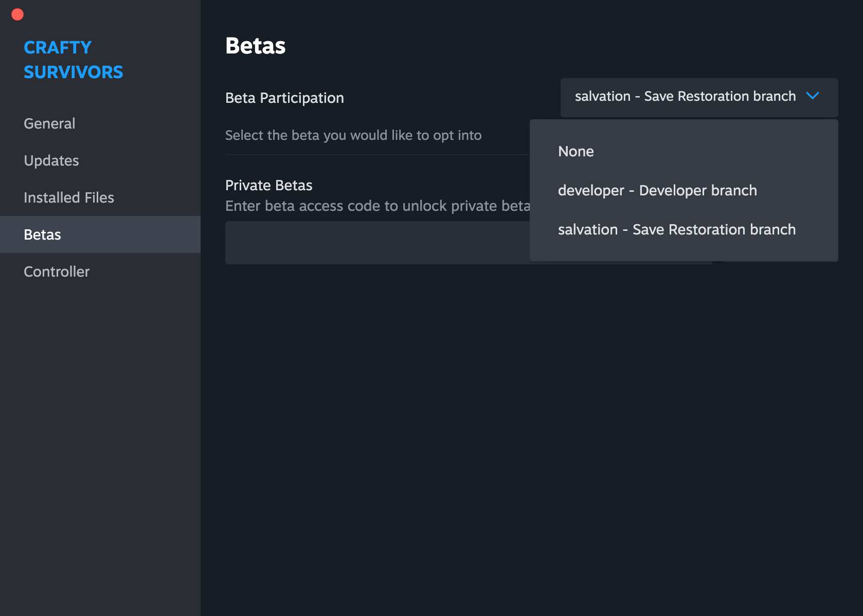The image size is (863, 616).
Task: Click the Private Betas label
Action: 269,185
